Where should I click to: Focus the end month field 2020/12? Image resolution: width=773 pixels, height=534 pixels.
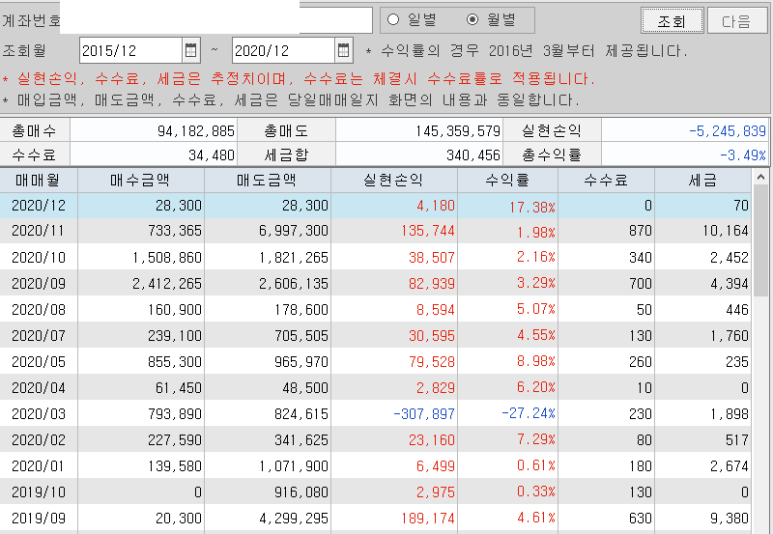click(283, 50)
